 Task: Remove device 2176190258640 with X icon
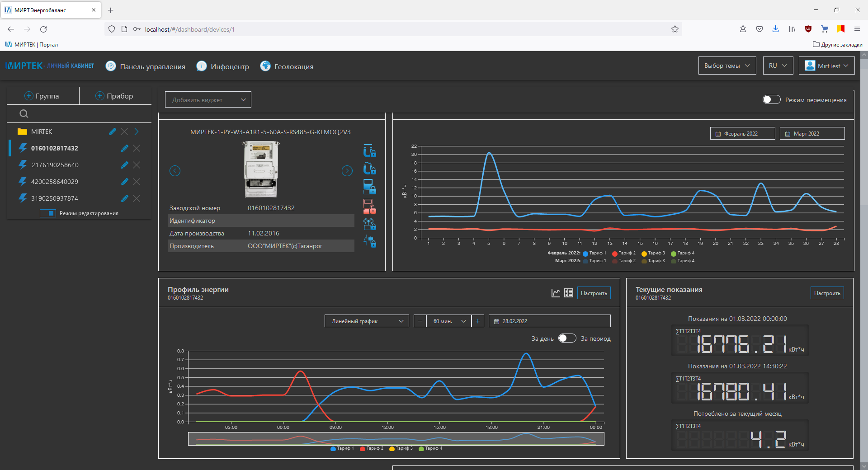point(137,165)
